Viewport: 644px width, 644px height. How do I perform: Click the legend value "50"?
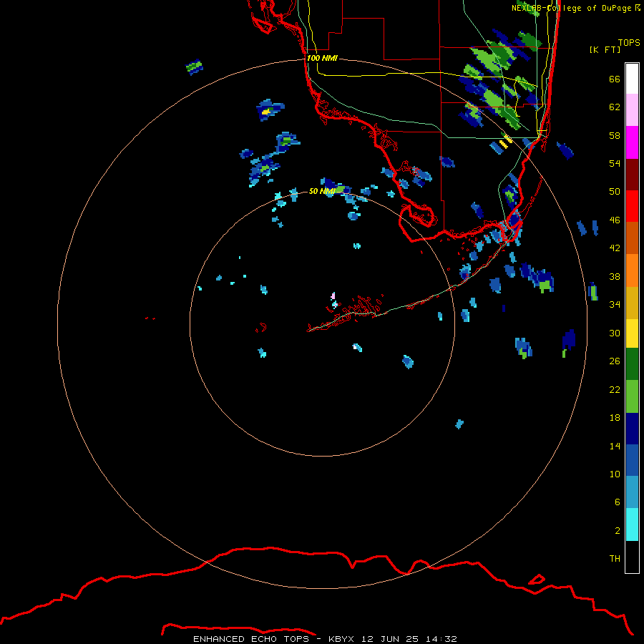click(615, 191)
